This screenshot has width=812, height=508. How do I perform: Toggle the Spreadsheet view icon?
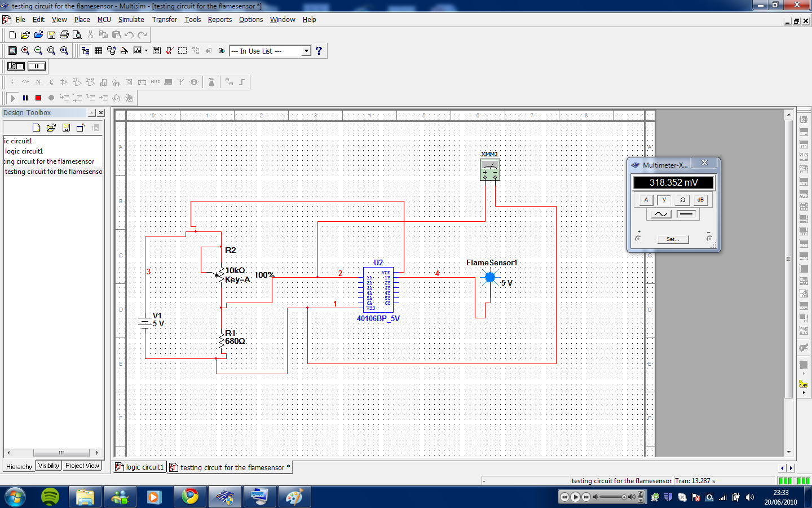click(99, 51)
